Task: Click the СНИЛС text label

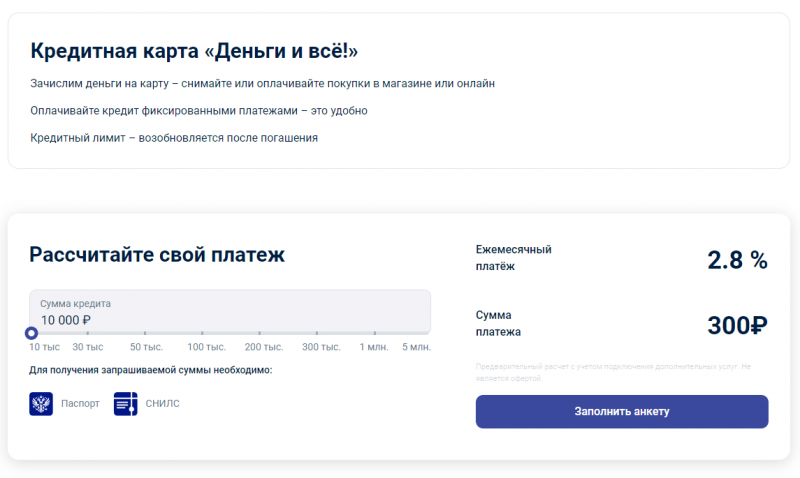Action: (163, 404)
